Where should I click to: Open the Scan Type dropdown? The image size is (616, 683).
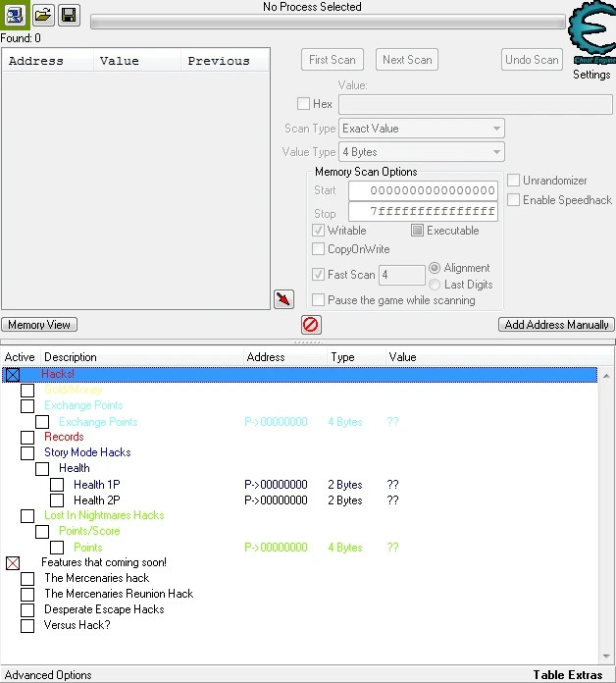(422, 129)
